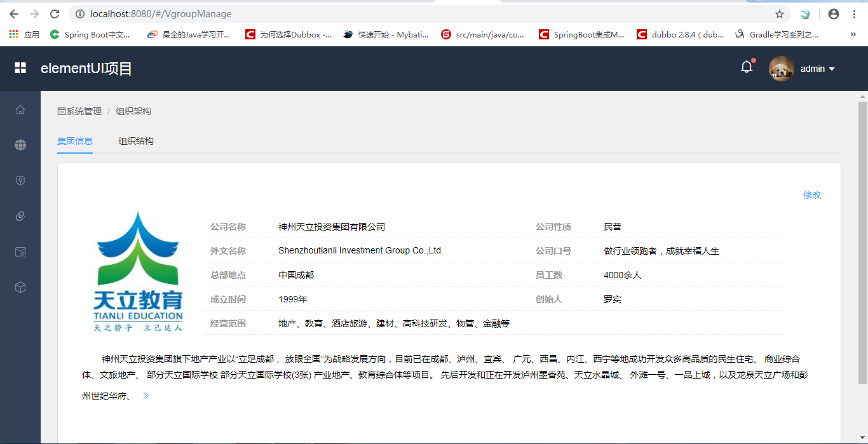Open the 应用 apps shortcut
The image size is (868, 444).
pos(24,35)
